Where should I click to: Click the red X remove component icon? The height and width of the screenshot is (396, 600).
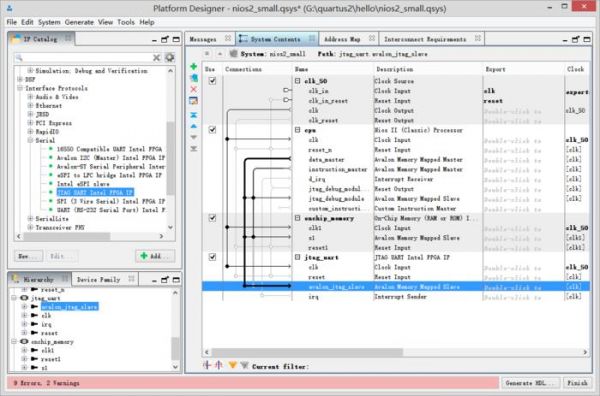(194, 89)
